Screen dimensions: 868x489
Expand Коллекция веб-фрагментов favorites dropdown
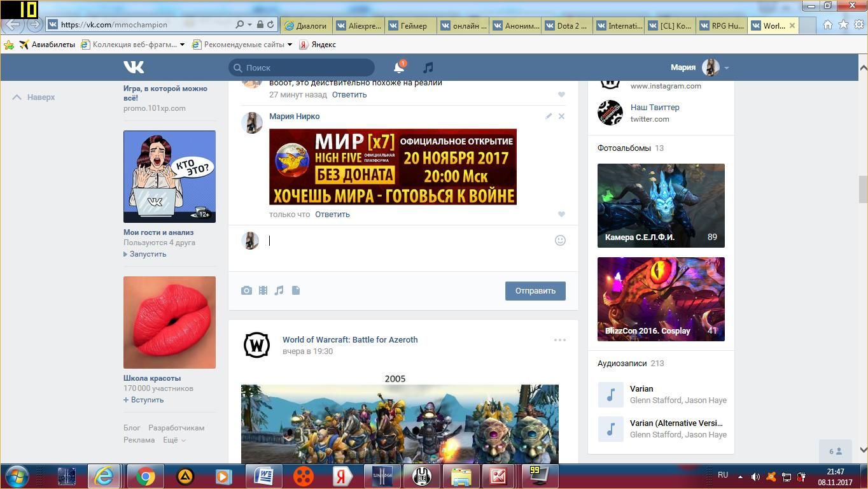pyautogui.click(x=182, y=45)
